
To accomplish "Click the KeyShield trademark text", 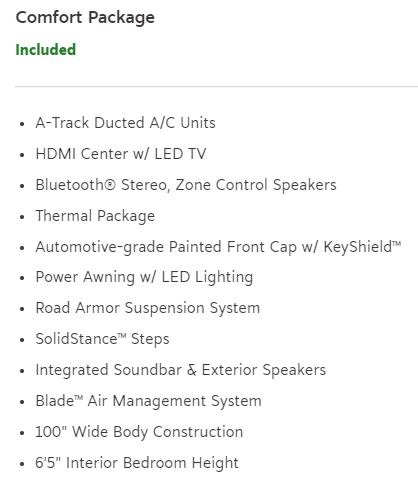I will pyautogui.click(x=362, y=247).
